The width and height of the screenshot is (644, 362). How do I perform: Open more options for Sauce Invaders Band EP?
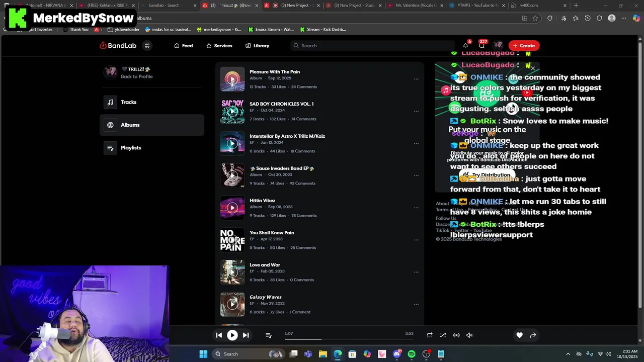[416, 175]
